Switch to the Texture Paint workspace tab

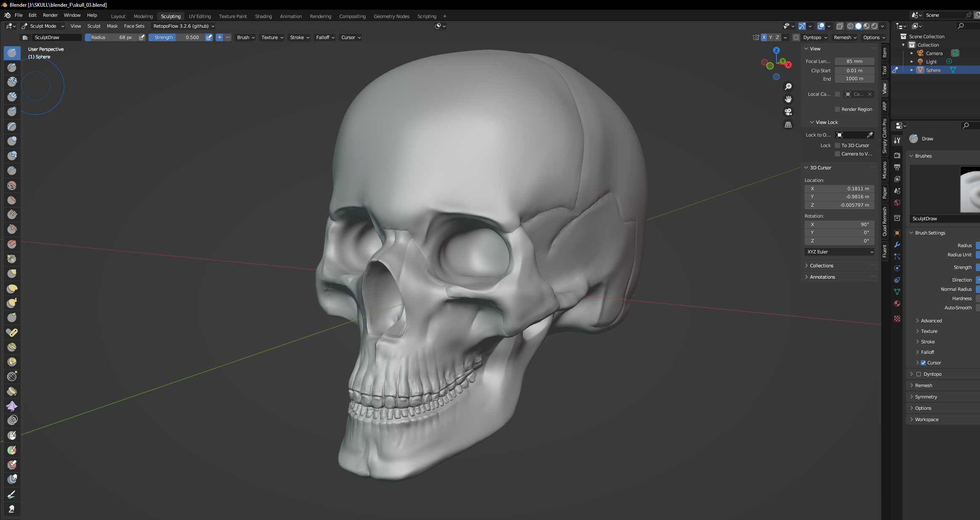(233, 16)
